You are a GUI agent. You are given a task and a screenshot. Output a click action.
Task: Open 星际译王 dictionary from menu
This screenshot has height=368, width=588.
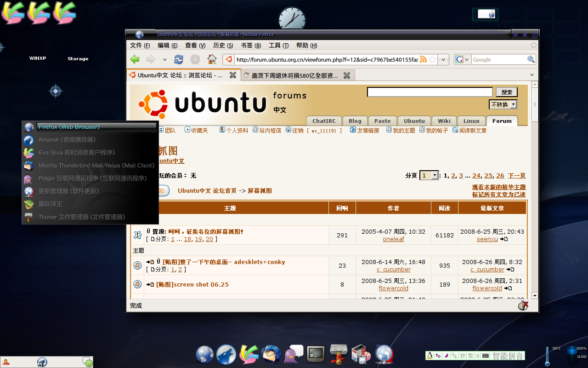[x=90, y=204]
